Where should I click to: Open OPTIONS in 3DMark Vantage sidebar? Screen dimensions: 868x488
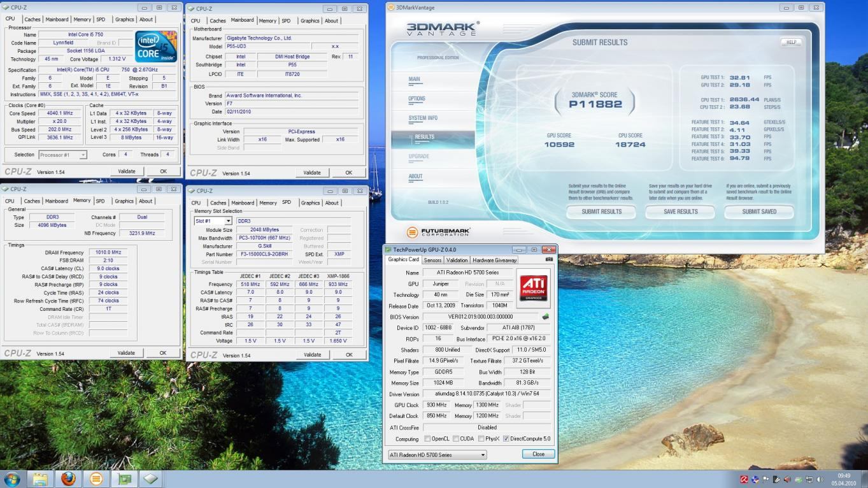click(416, 99)
